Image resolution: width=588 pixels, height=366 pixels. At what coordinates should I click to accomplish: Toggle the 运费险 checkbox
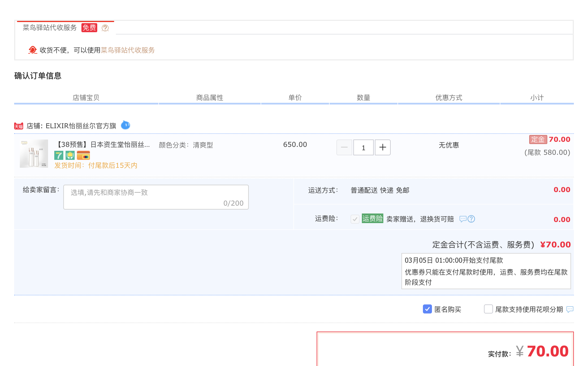tap(355, 219)
